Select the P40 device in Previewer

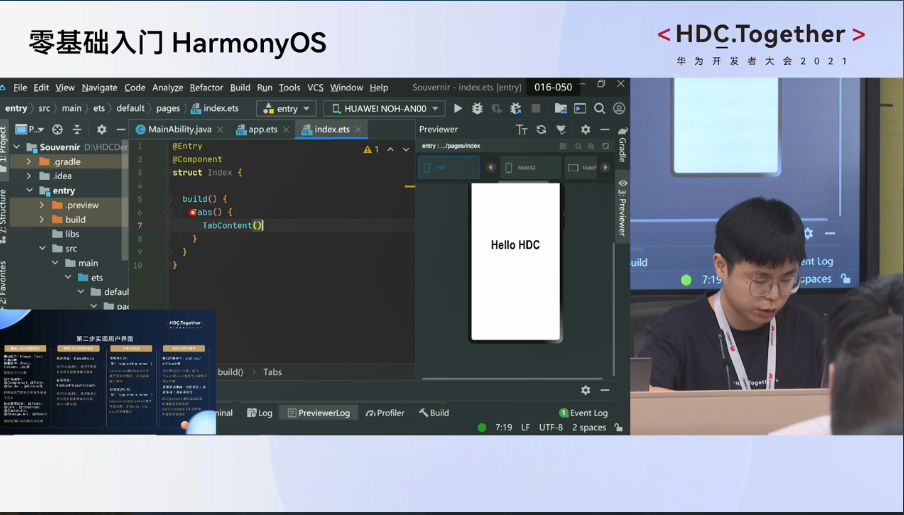tap(449, 167)
